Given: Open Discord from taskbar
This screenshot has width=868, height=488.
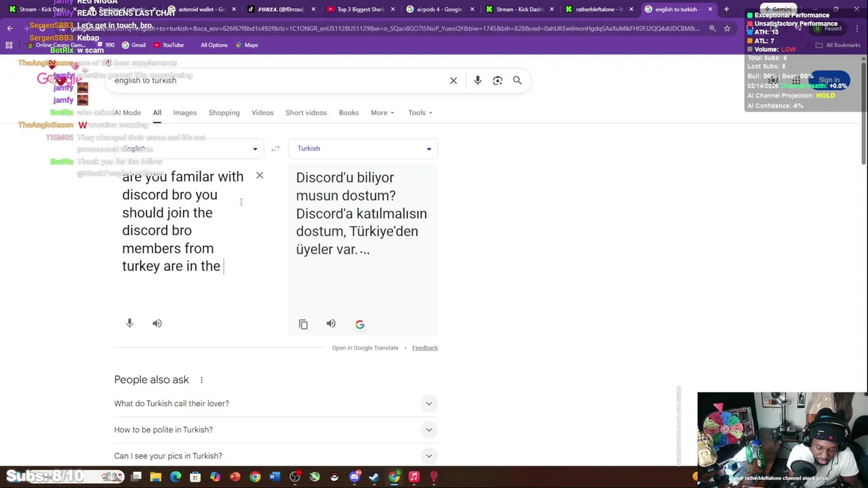Looking at the screenshot, I should pos(354,477).
